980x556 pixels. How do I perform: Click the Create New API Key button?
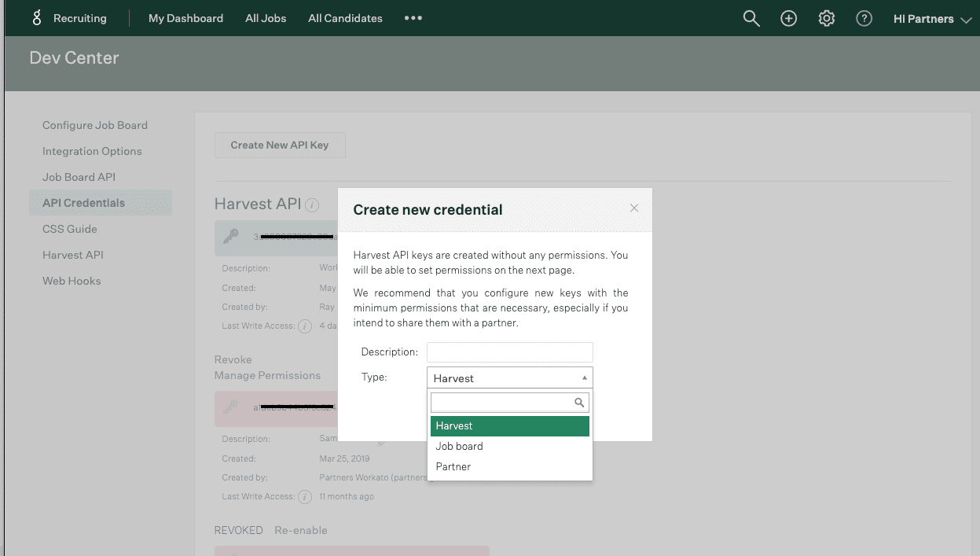(280, 145)
